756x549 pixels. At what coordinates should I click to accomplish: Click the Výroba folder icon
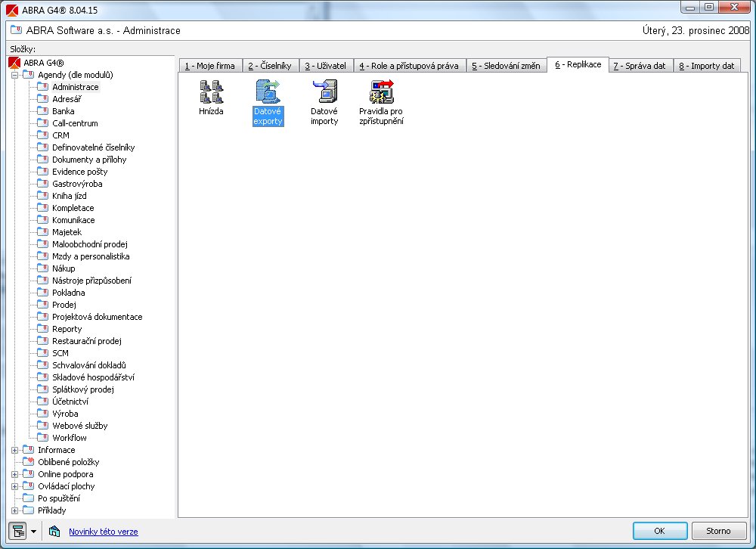[x=43, y=414]
